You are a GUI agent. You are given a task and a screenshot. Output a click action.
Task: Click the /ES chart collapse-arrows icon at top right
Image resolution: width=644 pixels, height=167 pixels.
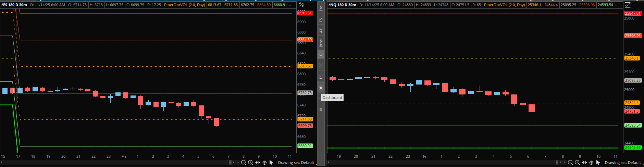tap(301, 5)
